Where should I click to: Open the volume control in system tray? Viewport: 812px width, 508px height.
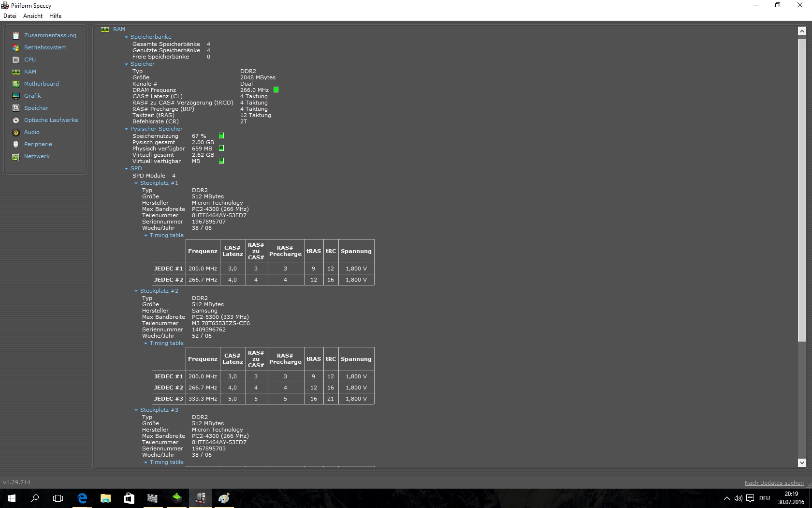click(x=738, y=498)
